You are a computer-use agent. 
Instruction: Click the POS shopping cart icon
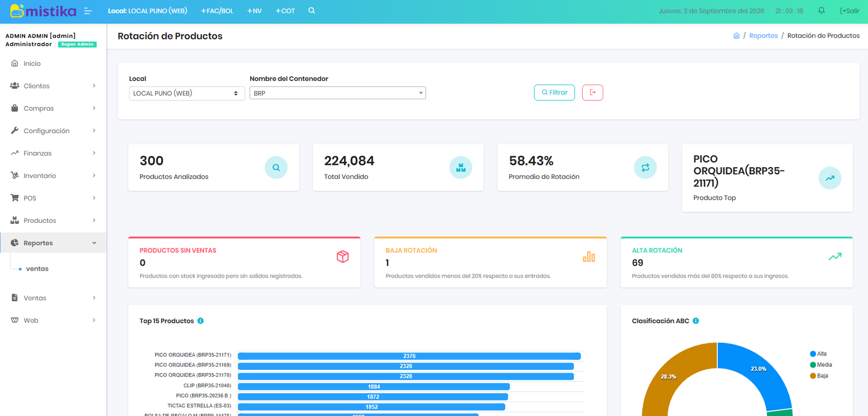tap(15, 198)
